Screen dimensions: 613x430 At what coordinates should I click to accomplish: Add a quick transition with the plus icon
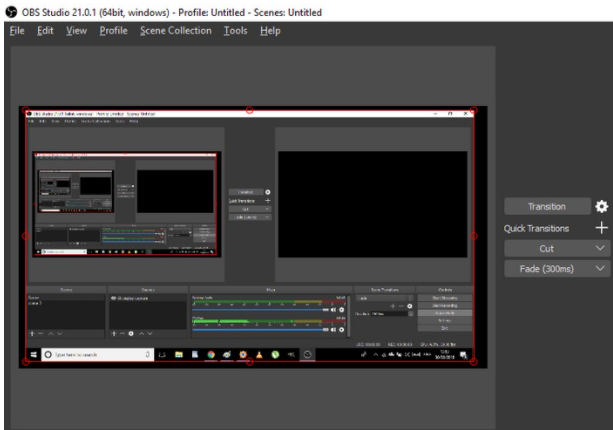tap(601, 228)
